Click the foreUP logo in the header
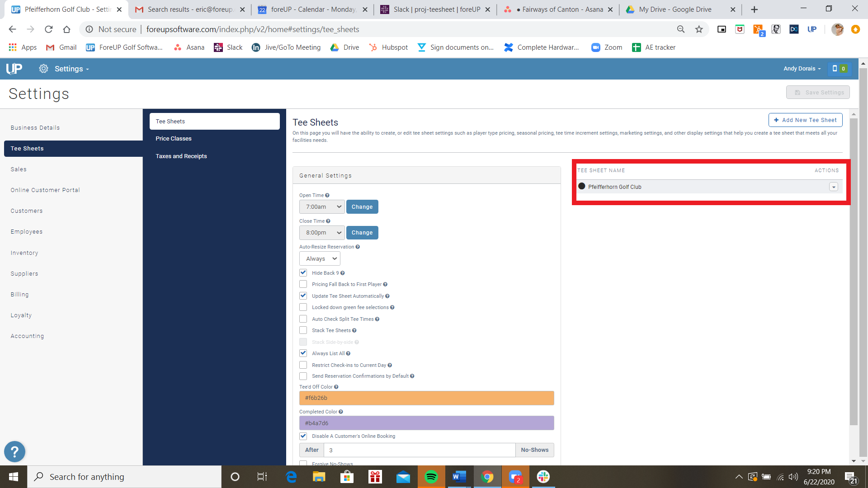Image resolution: width=868 pixels, height=488 pixels. [x=14, y=69]
